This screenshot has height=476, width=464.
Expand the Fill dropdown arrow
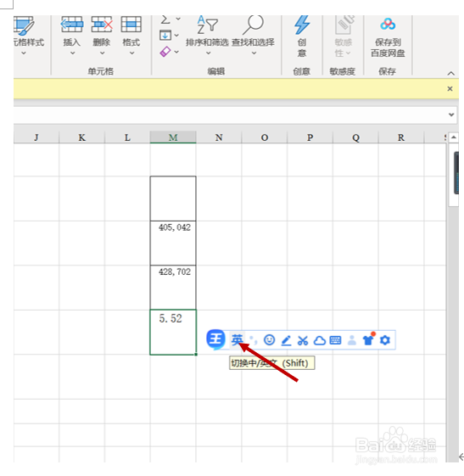pyautogui.click(x=176, y=36)
